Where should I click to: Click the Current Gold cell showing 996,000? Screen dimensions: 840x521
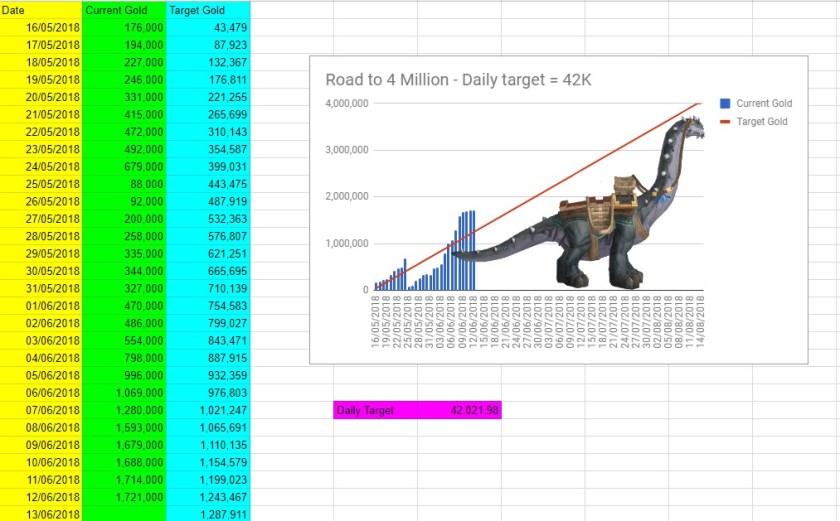[124, 375]
